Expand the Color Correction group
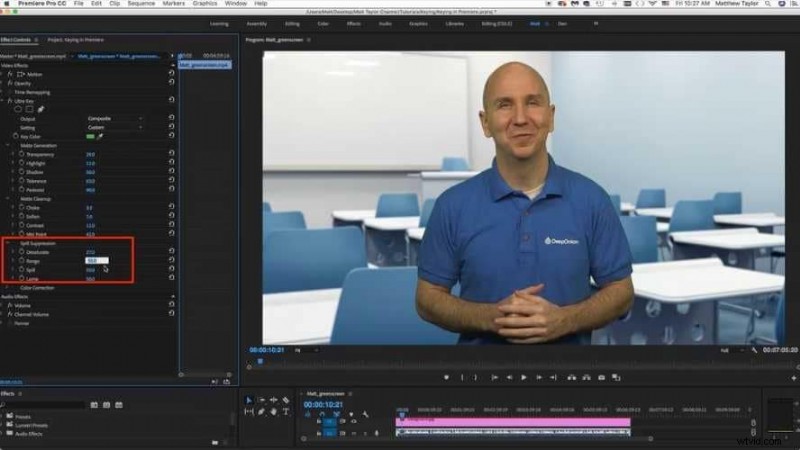Screen dimensions: 800x450 (7, 288)
